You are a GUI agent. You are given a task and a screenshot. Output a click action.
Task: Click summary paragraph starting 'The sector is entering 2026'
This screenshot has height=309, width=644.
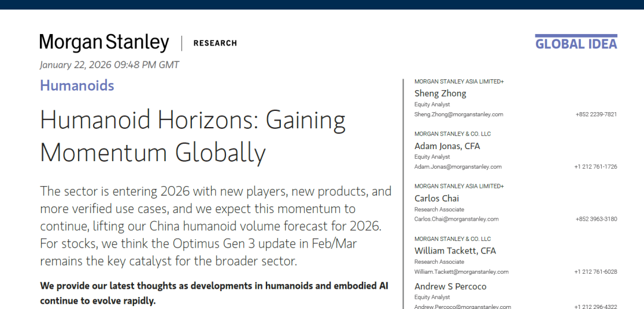coord(216,226)
